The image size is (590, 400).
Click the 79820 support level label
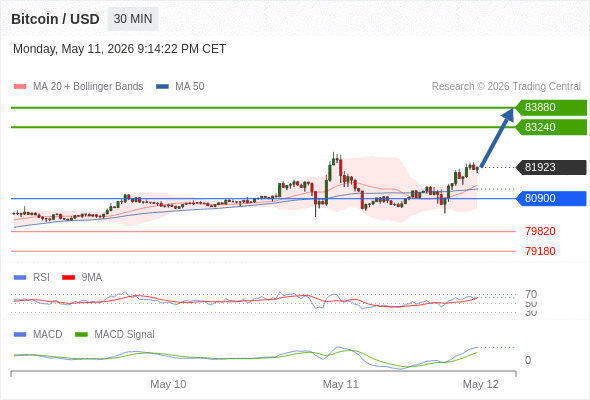pos(540,231)
